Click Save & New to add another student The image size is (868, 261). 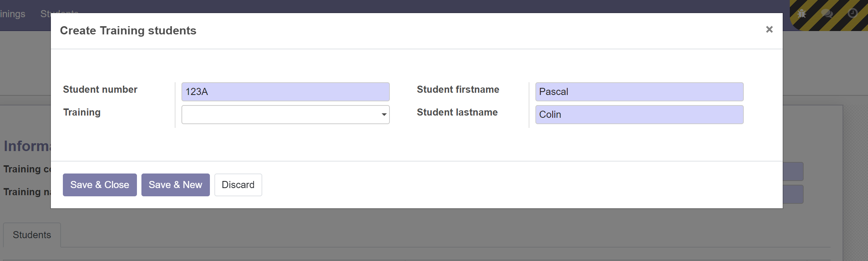point(175,184)
